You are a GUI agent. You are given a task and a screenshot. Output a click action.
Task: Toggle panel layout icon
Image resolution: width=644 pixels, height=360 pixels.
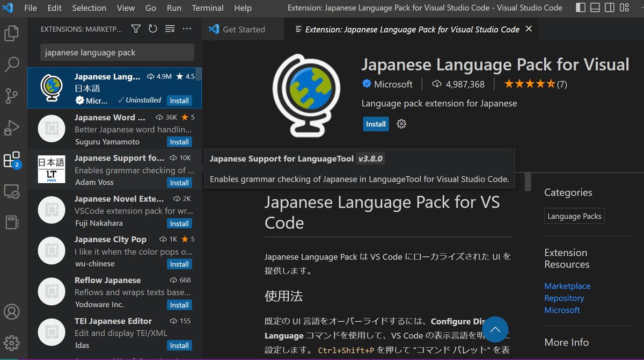click(595, 8)
